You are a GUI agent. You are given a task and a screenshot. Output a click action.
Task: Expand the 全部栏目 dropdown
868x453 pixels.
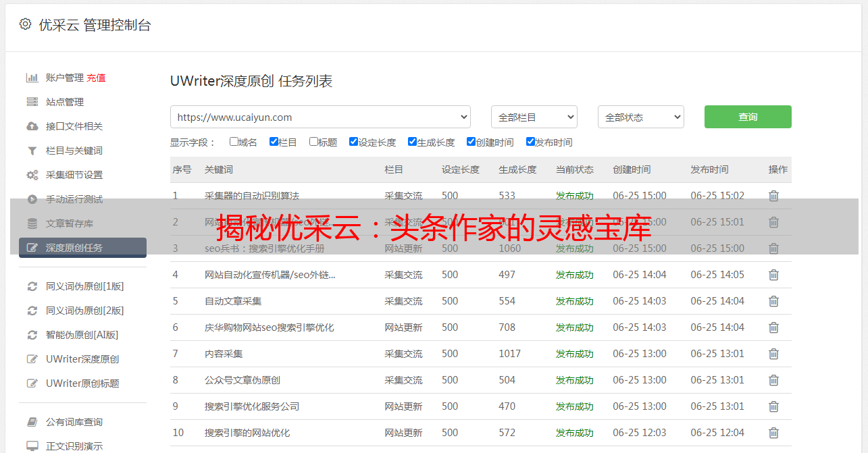click(x=534, y=117)
